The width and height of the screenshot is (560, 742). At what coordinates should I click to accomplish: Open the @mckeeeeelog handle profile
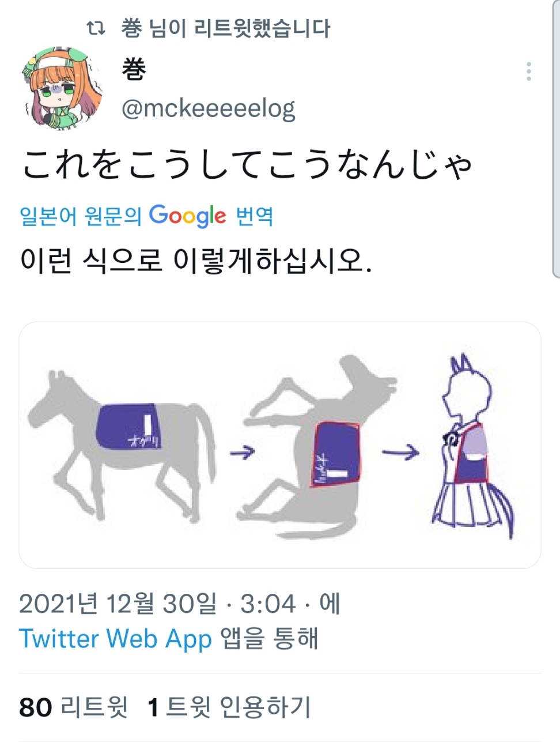[x=208, y=108]
